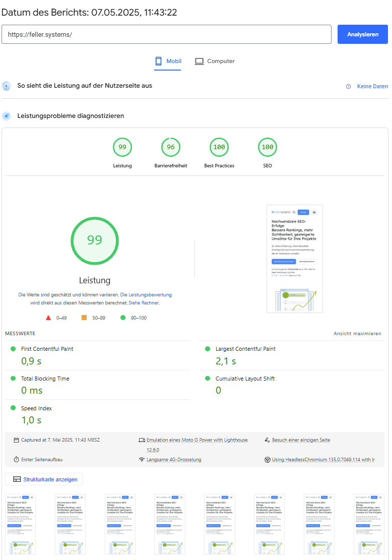The width and height of the screenshot is (392, 560).
Task: Click the laptop icon in Computer tab
Action: coord(199,61)
